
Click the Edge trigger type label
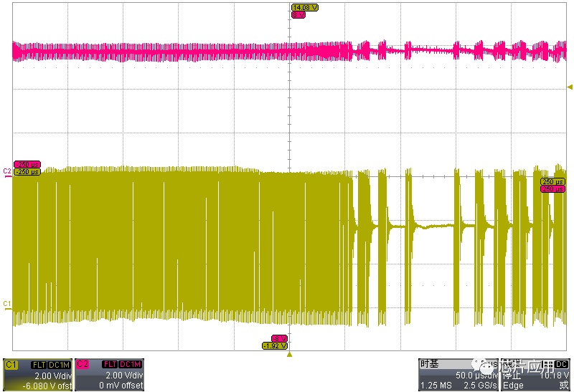pos(514,386)
